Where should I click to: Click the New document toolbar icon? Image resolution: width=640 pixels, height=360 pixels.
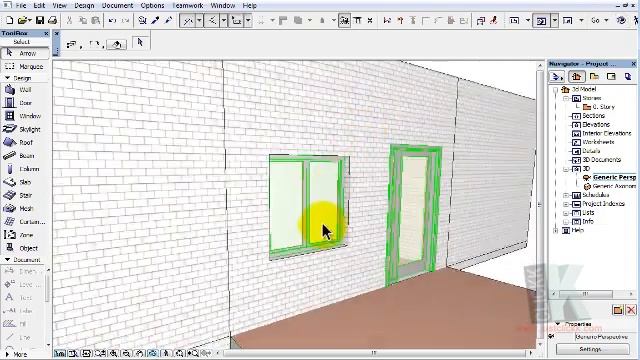(x=10, y=20)
